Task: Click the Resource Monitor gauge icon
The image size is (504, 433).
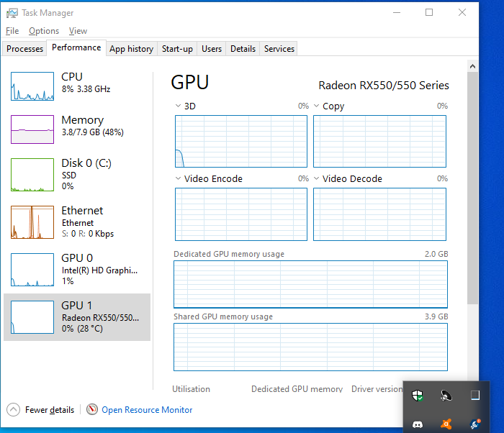Action: [92, 409]
